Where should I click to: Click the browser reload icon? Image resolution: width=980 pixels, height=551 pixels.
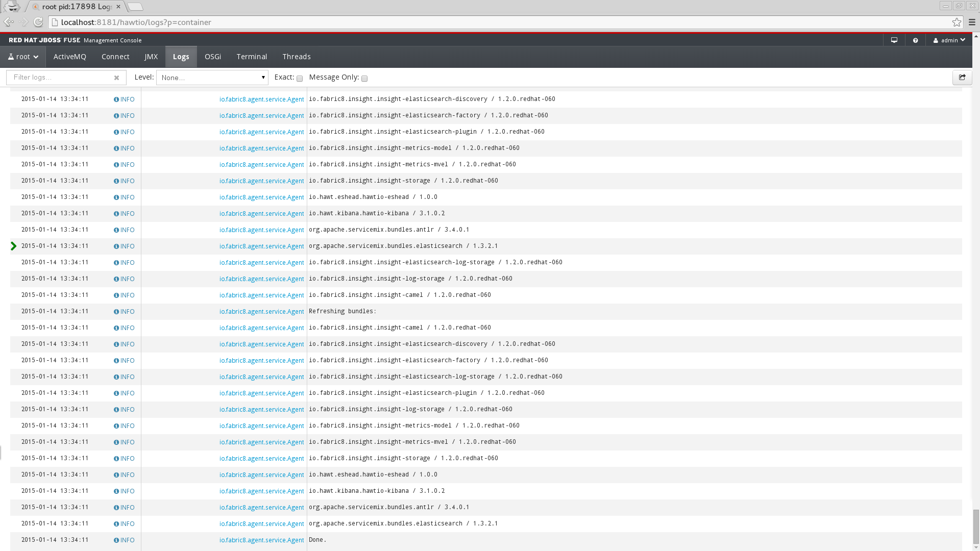tap(38, 22)
